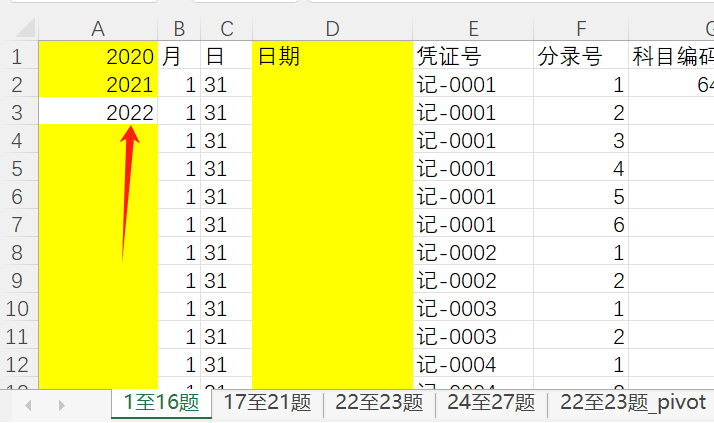Open the 22至23题 sheet tab

(379, 403)
